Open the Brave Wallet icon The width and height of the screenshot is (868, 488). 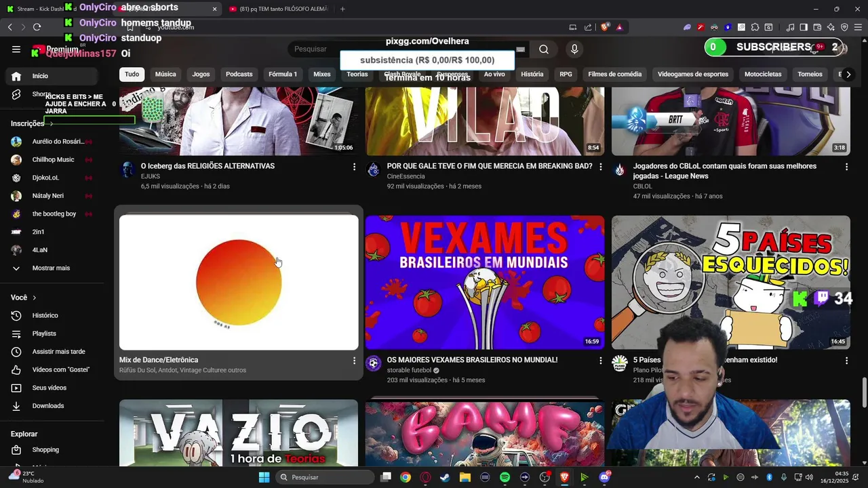point(817,27)
